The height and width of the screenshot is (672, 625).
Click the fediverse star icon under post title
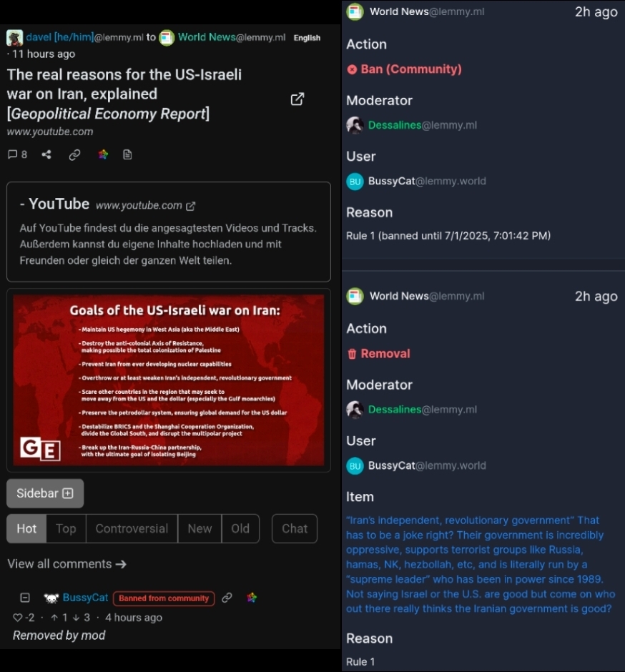click(103, 154)
